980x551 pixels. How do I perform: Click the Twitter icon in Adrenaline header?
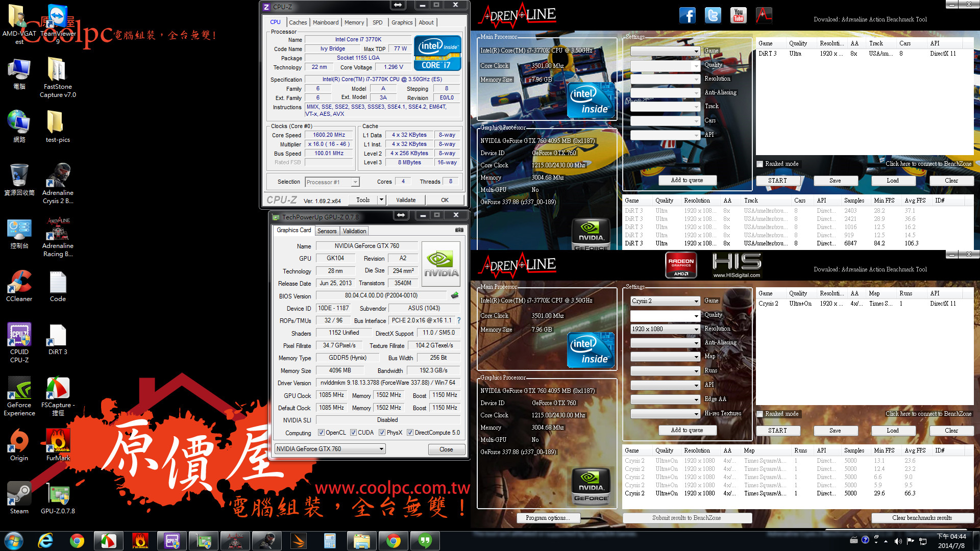(x=713, y=15)
